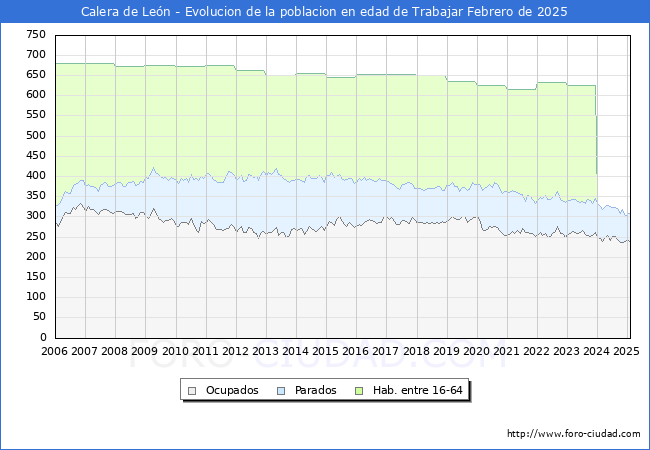Click the 650 y-axis value
650x450 pixels.
[36, 75]
